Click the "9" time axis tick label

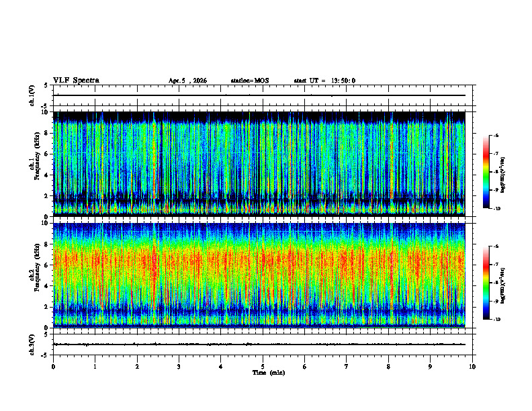[430, 367]
